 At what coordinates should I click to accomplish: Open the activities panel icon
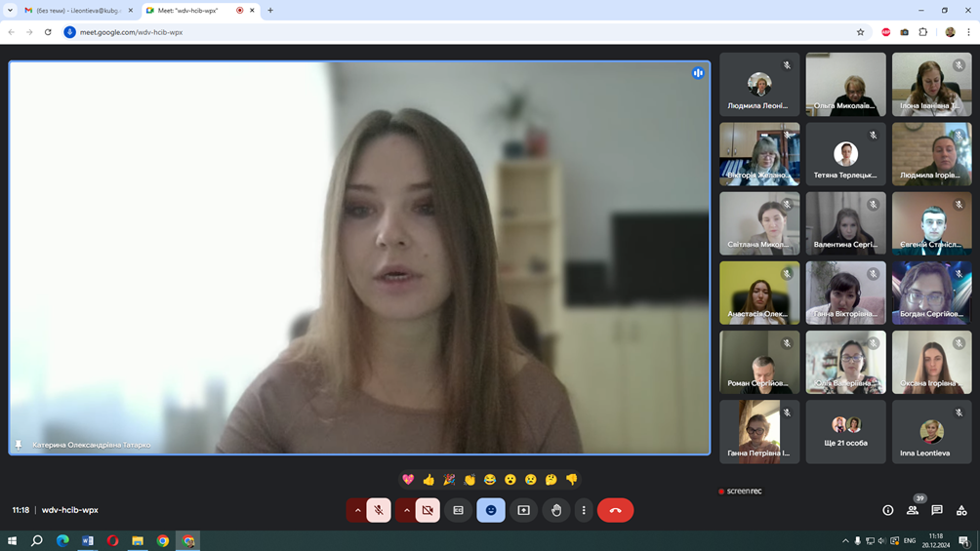[961, 510]
